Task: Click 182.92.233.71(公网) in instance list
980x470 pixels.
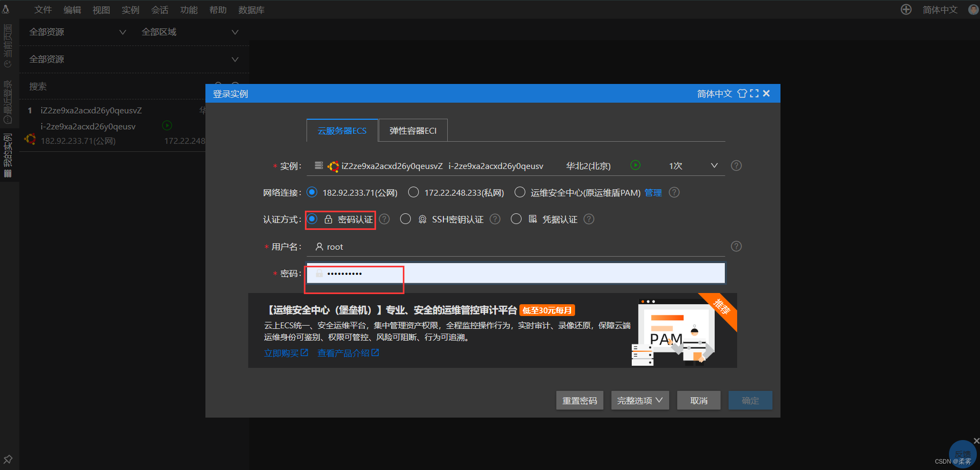Action: [78, 141]
